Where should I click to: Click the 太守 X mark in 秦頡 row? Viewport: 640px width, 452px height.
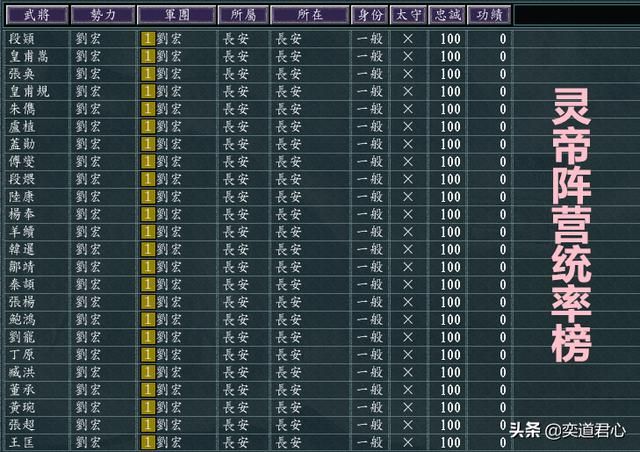coord(408,285)
